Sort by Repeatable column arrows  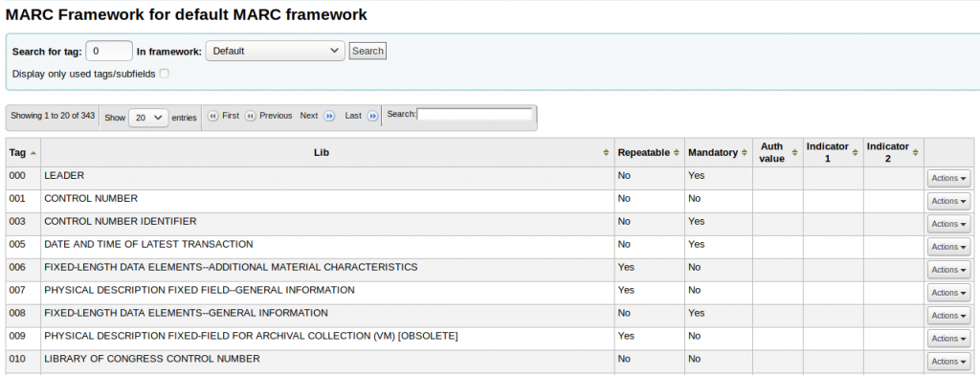(677, 152)
